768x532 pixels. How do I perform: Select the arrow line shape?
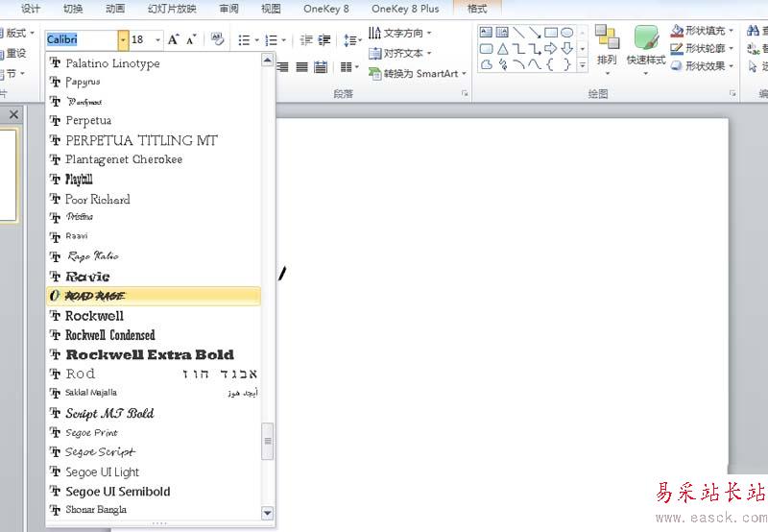[x=535, y=33]
